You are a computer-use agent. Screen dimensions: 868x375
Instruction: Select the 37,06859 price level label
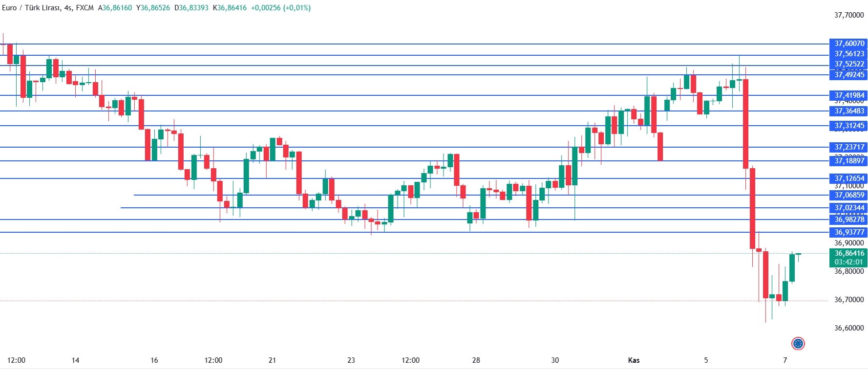coord(849,195)
